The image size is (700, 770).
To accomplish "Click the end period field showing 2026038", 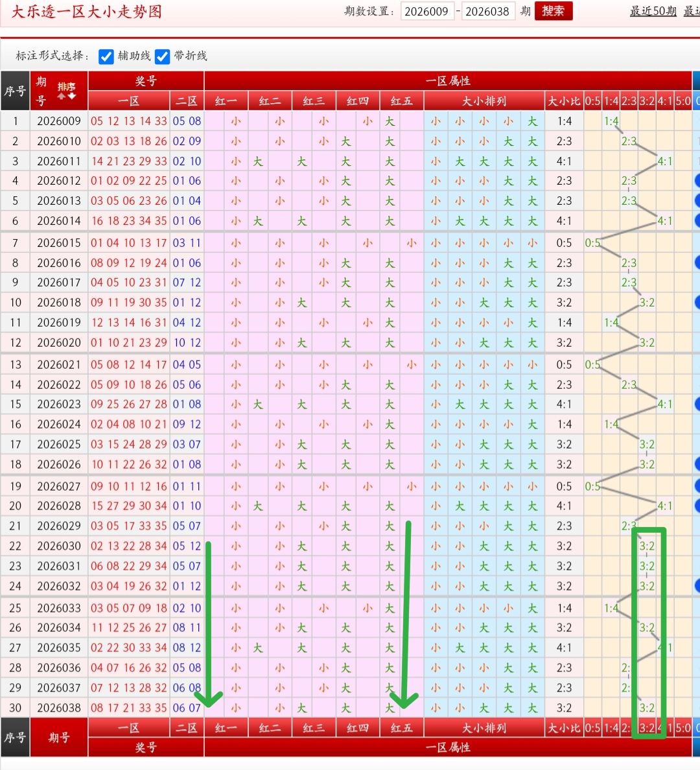I will pyautogui.click(x=487, y=12).
